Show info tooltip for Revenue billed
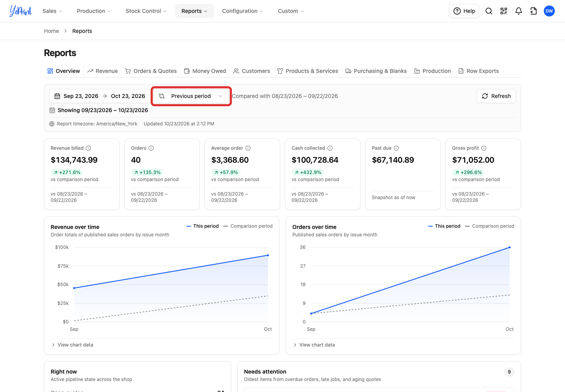Viewport: 565px width, 392px height. pyautogui.click(x=88, y=148)
